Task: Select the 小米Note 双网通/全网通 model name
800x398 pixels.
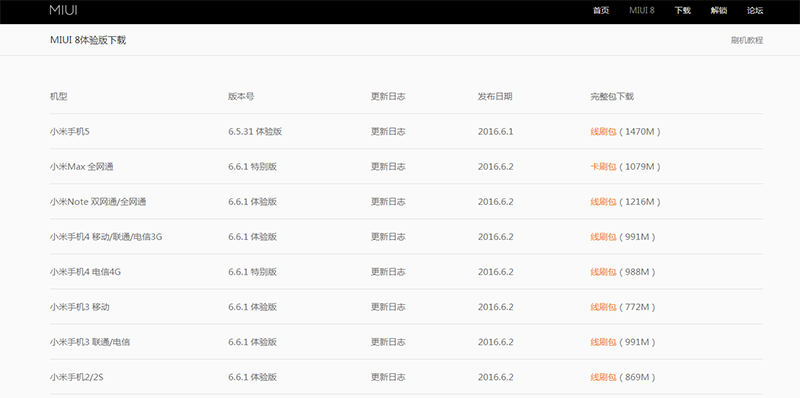Action: [x=98, y=202]
